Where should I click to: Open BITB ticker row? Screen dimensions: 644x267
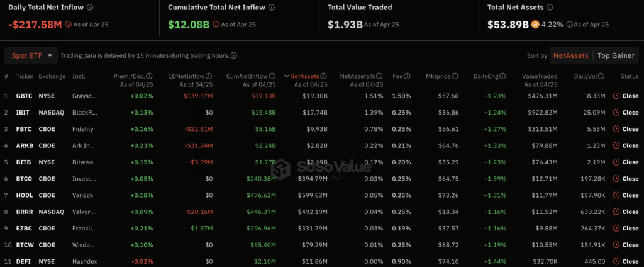[x=23, y=162]
